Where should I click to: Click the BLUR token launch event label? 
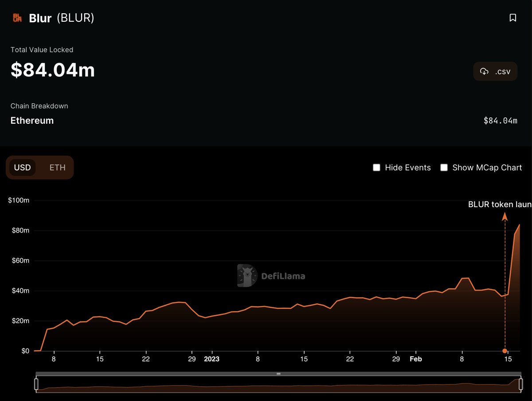tap(500, 204)
